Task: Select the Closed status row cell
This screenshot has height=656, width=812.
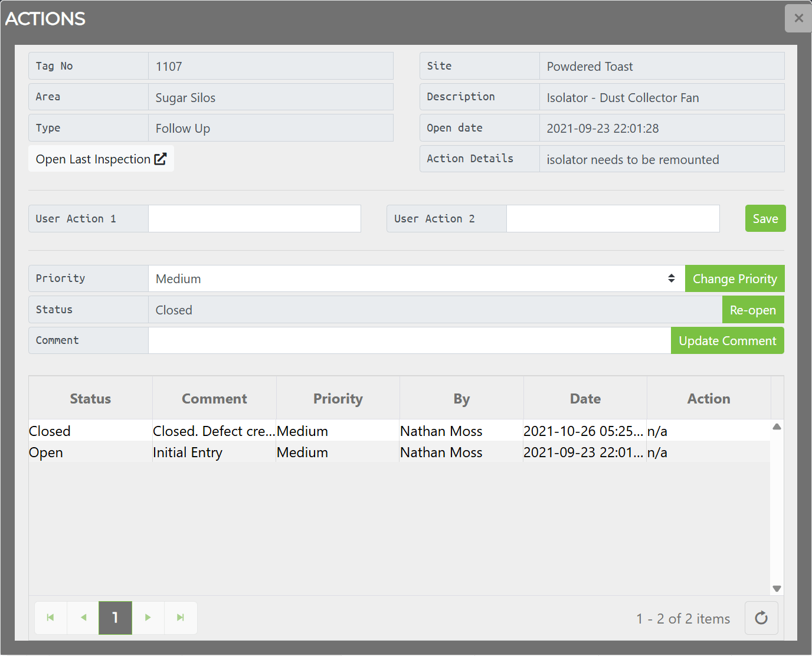Action: [x=90, y=431]
